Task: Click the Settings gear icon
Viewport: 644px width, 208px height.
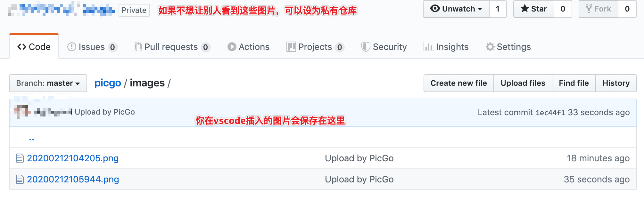Action: [x=490, y=47]
